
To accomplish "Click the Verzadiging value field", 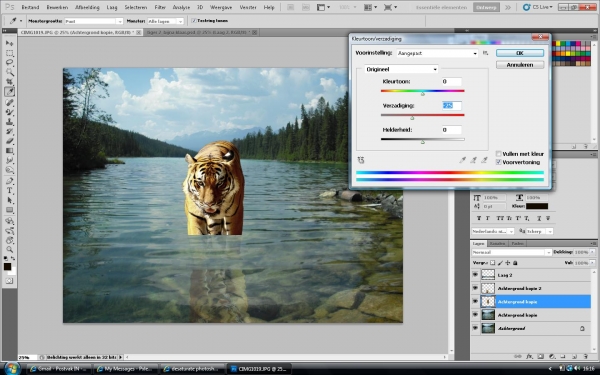I will (452, 106).
